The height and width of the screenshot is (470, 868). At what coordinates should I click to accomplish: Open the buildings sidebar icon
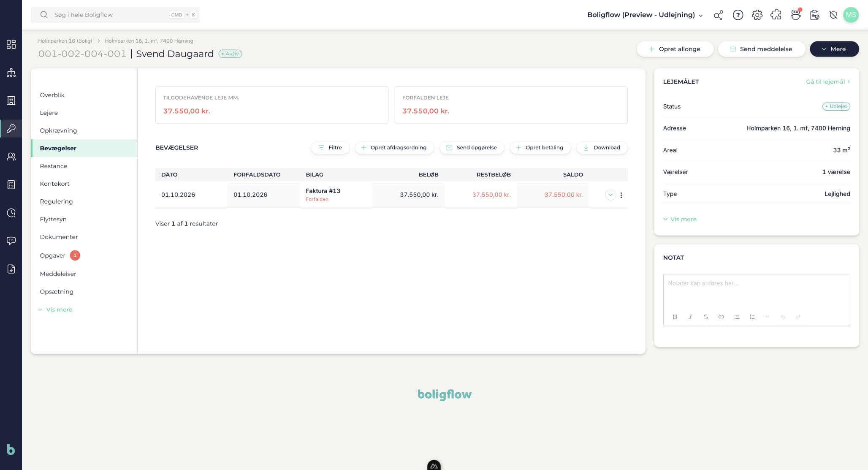click(11, 101)
